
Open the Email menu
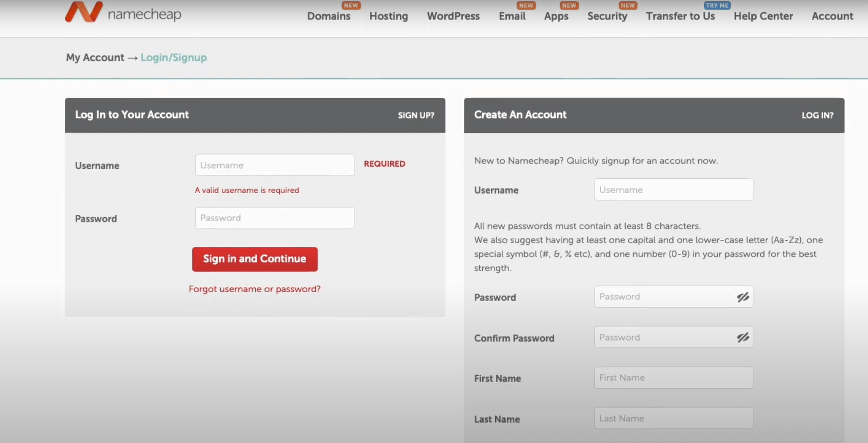[x=512, y=16]
